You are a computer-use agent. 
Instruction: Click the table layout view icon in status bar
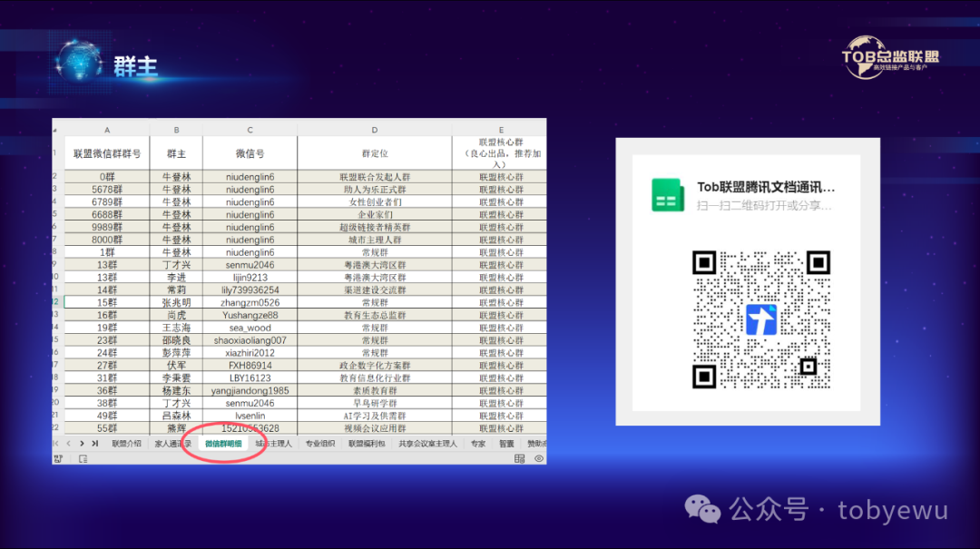[x=519, y=459]
